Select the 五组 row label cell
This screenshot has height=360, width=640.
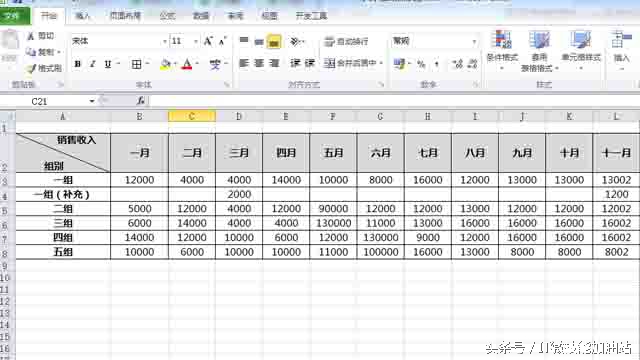[63, 252]
